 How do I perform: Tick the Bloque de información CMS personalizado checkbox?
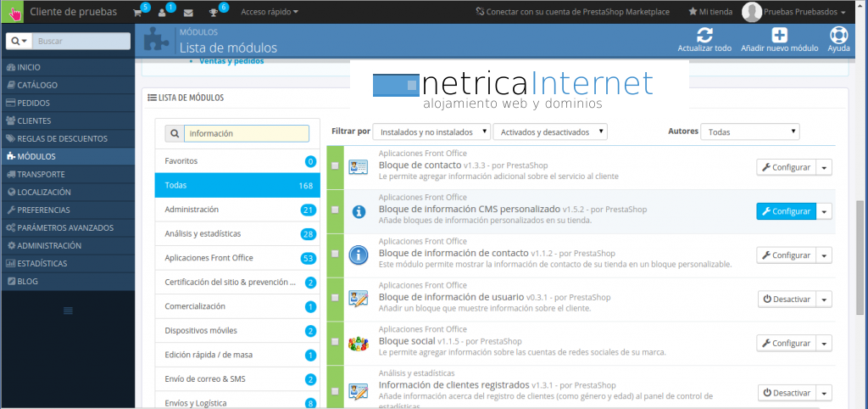(x=335, y=210)
